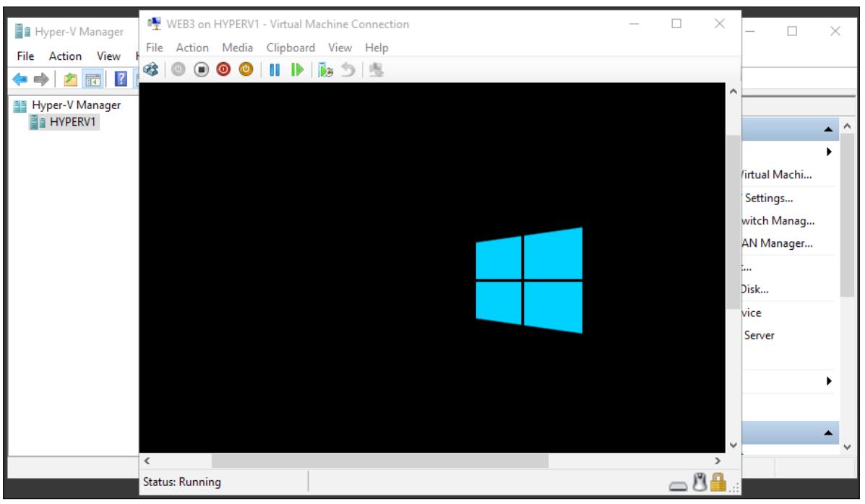Click the mouse icon in the status bar
The height and width of the screenshot is (504, 865).
(x=700, y=482)
